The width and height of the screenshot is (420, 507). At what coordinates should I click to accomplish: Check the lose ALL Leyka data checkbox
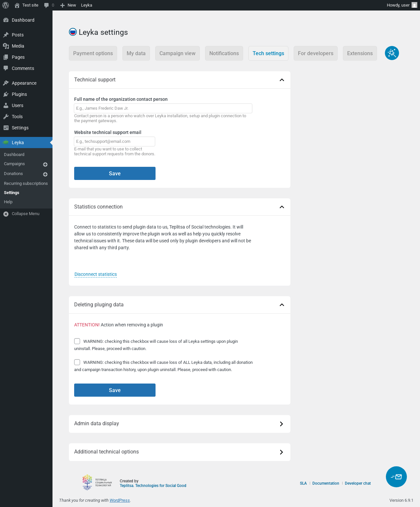77,362
